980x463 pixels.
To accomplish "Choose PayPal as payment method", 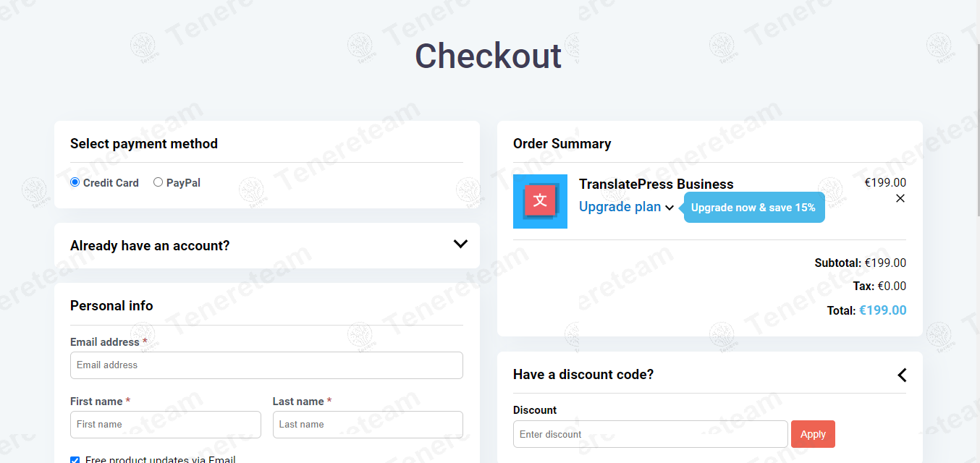I will tap(159, 182).
